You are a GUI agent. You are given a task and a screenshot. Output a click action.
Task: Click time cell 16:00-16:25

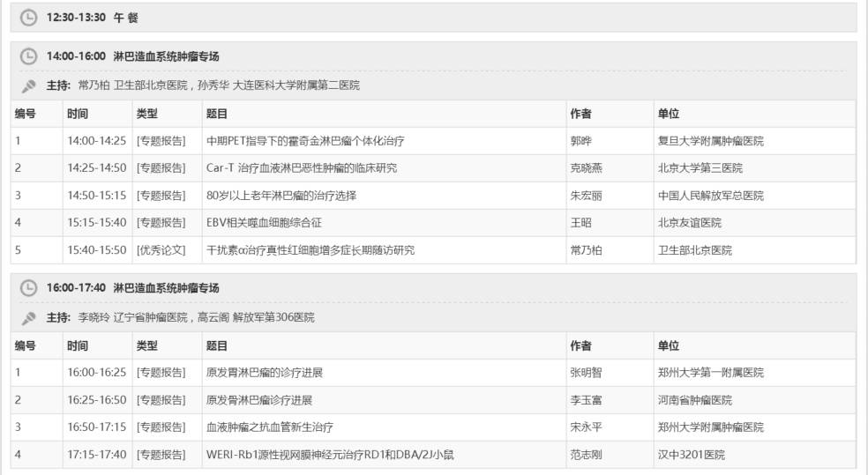tap(97, 373)
